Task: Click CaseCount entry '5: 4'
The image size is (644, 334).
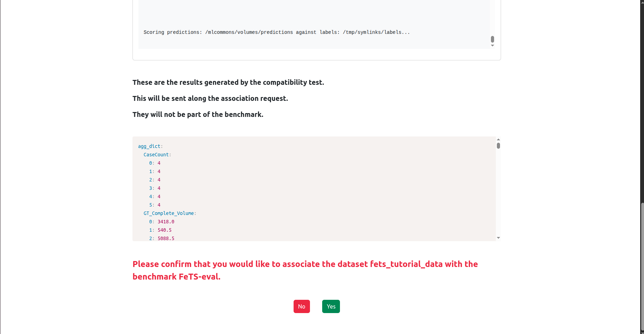Action: coord(155,205)
